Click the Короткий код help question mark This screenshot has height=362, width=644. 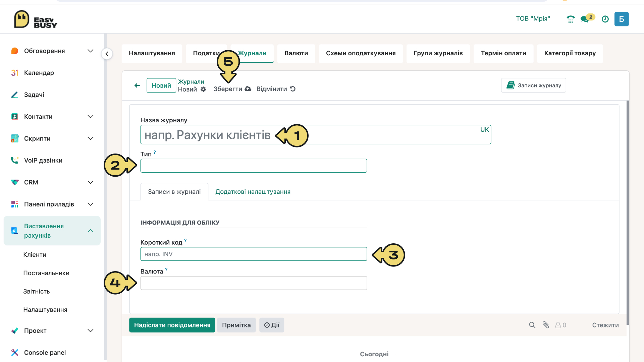pyautogui.click(x=185, y=240)
